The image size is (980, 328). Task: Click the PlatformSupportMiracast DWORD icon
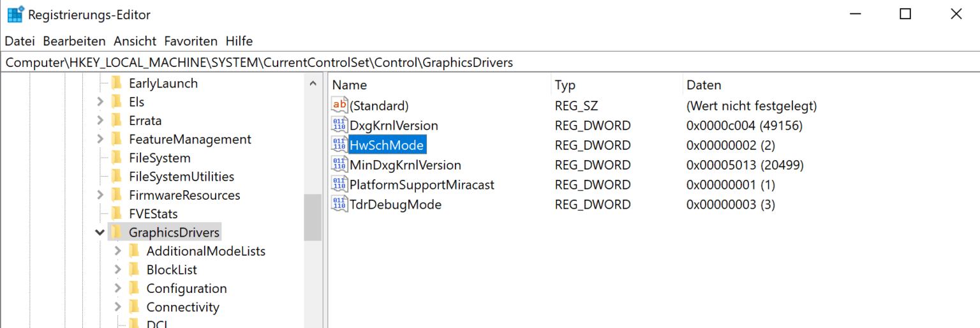[339, 184]
